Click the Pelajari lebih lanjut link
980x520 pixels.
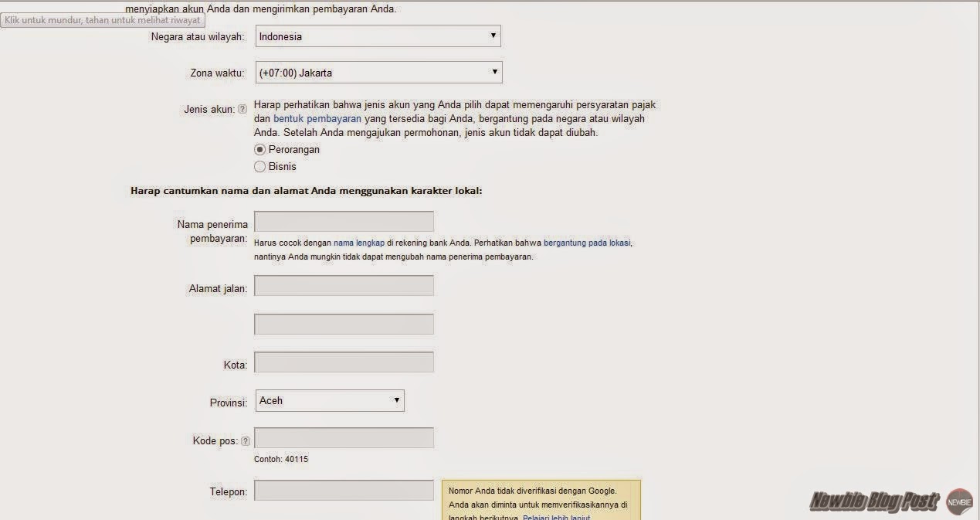(558, 516)
